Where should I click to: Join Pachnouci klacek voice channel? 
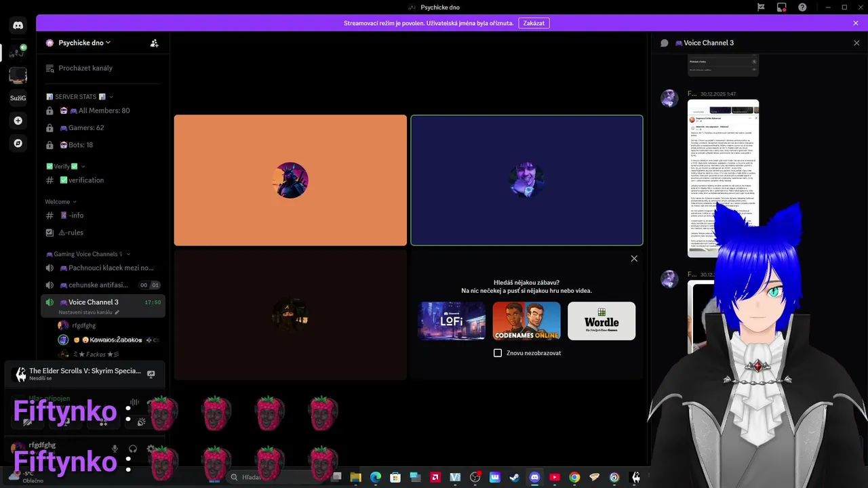tap(102, 268)
